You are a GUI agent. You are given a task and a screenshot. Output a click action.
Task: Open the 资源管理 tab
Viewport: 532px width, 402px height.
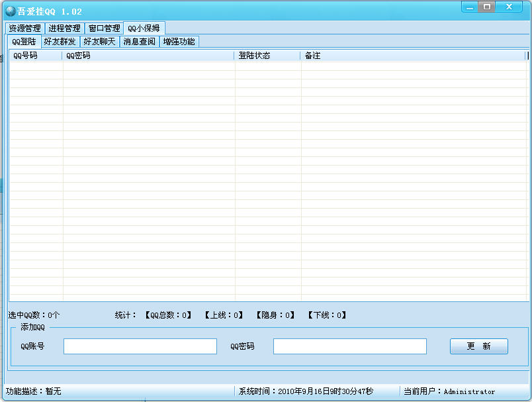coord(24,28)
